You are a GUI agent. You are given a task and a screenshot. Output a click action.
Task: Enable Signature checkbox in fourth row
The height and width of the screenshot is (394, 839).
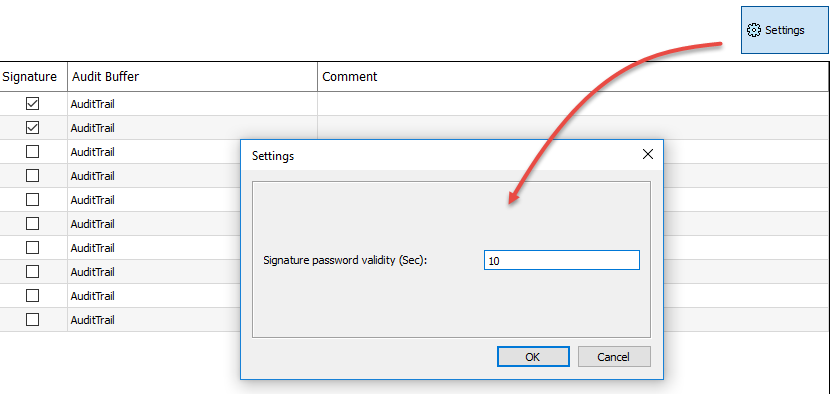pyautogui.click(x=33, y=176)
